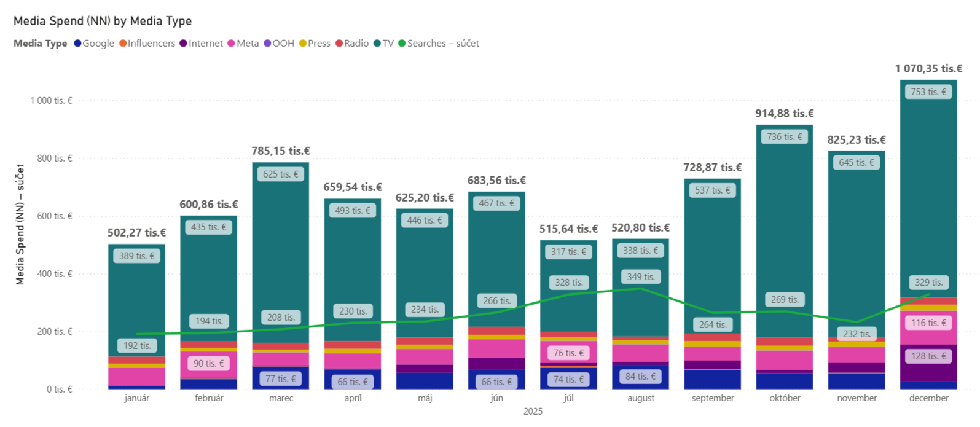Click the '77 tis. €' Google label in marec
980x427 pixels.
(x=281, y=379)
